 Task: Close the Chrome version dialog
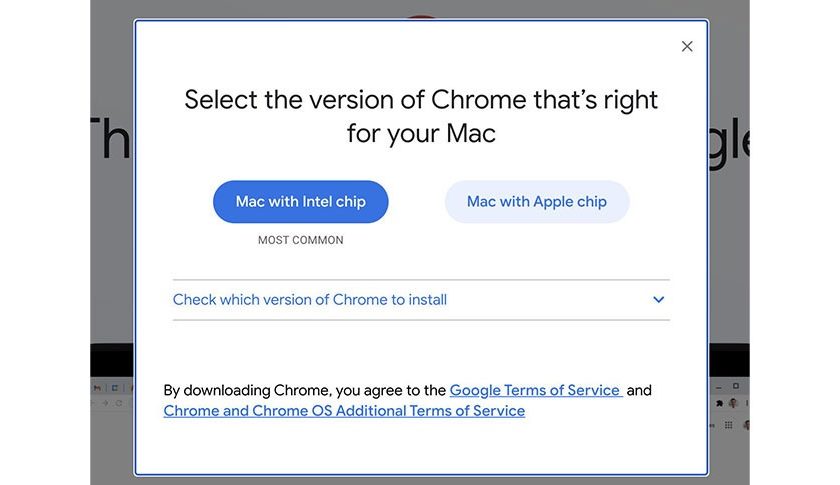point(687,46)
